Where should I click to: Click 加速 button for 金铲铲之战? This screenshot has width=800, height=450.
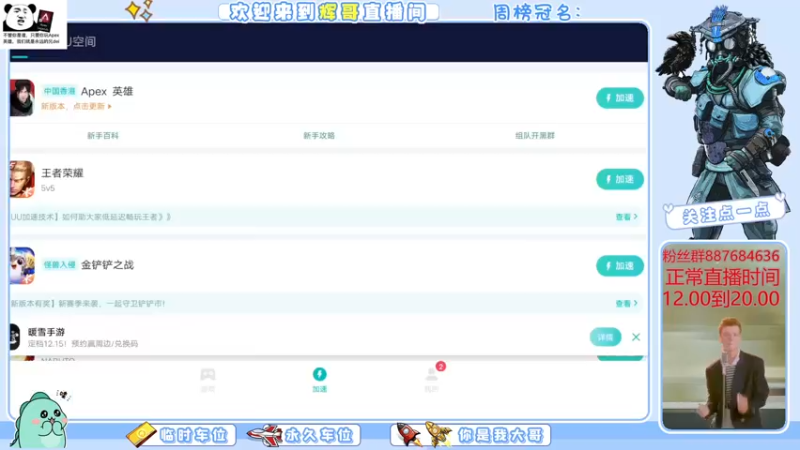[x=620, y=266]
